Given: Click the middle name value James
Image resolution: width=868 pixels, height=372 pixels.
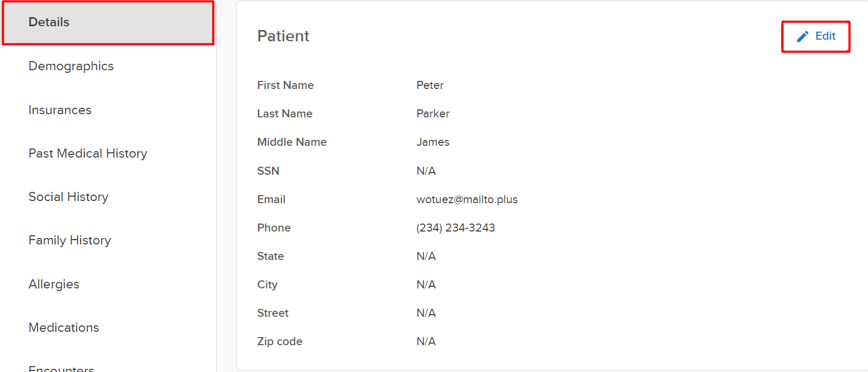Looking at the screenshot, I should click(432, 142).
